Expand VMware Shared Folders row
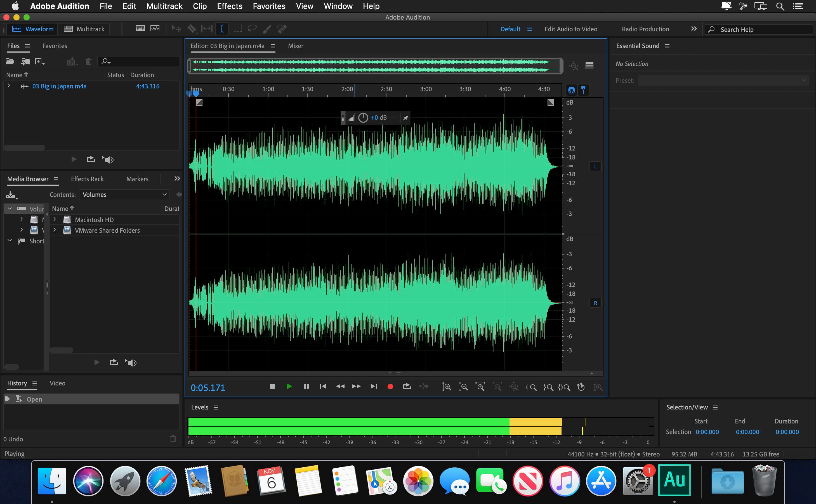 point(55,230)
